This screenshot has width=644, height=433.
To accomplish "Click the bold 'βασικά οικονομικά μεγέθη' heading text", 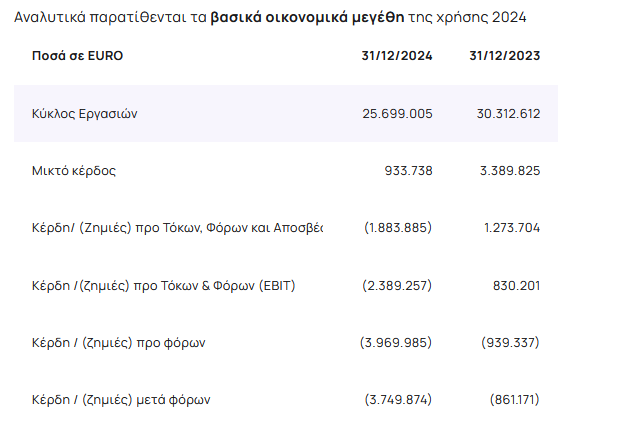I will pyautogui.click(x=307, y=17).
